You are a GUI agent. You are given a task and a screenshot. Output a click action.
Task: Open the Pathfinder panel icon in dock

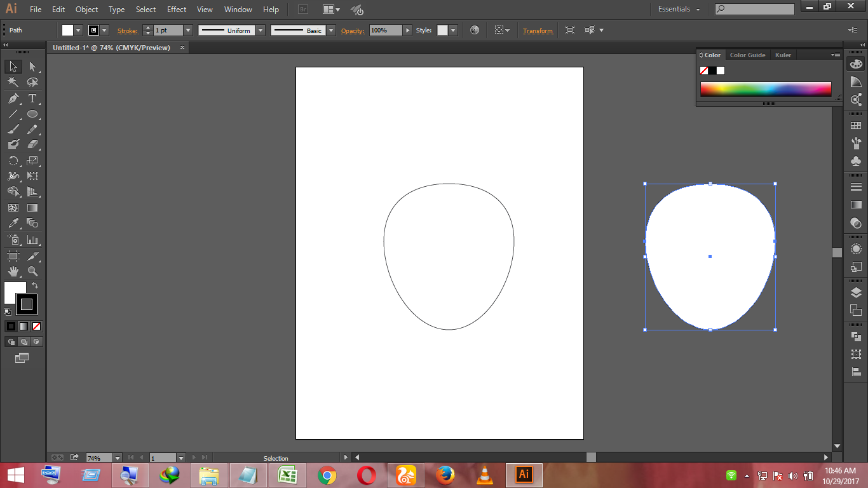tap(856, 337)
